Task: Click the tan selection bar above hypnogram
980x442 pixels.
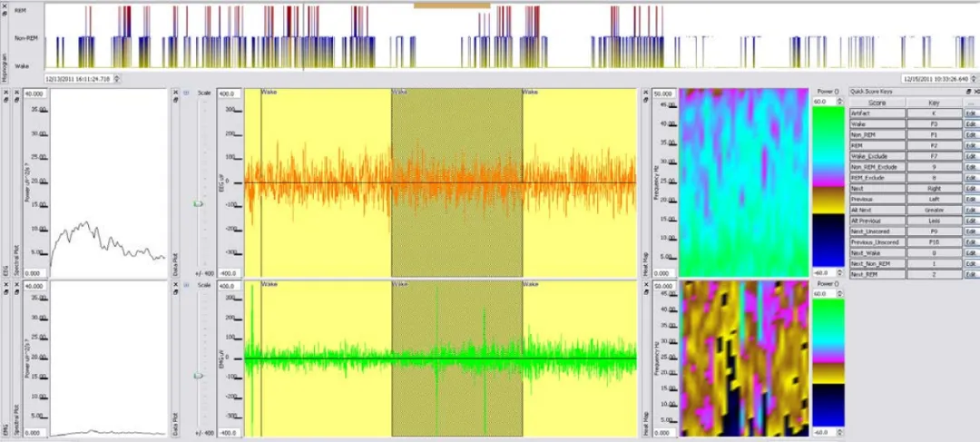Action: pyautogui.click(x=452, y=5)
